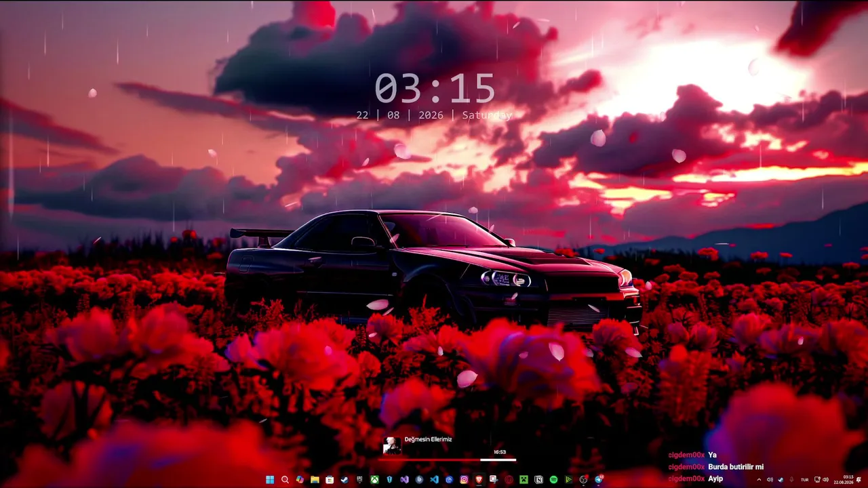Open File Explorer from the taskbar
868x488 pixels.
point(315,480)
